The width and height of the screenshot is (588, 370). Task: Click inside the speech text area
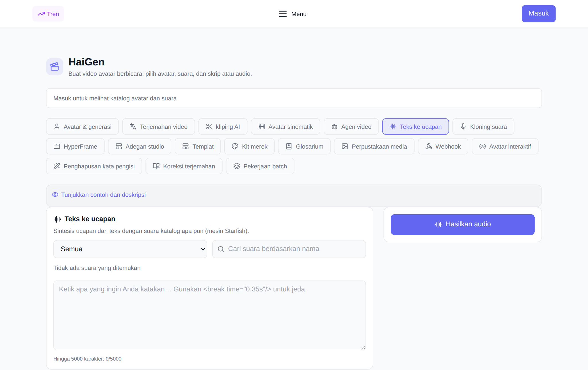[209, 315]
